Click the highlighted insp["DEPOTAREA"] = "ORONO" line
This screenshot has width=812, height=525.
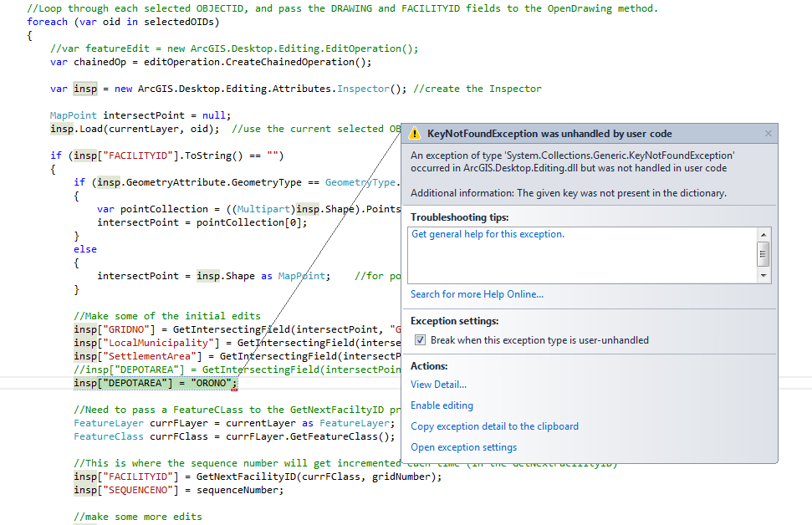click(156, 383)
